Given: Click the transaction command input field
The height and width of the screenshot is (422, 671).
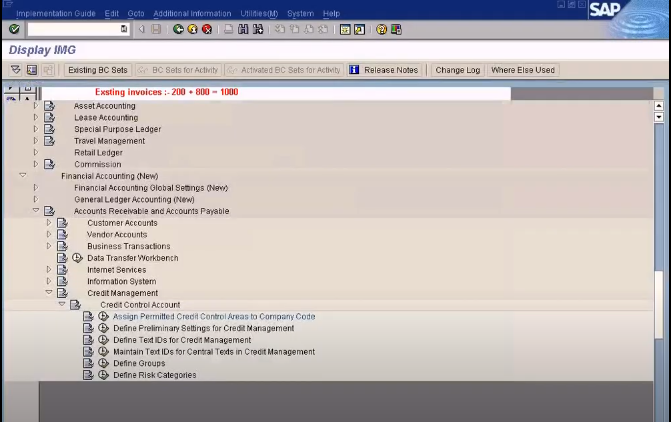Looking at the screenshot, I should [x=74, y=29].
